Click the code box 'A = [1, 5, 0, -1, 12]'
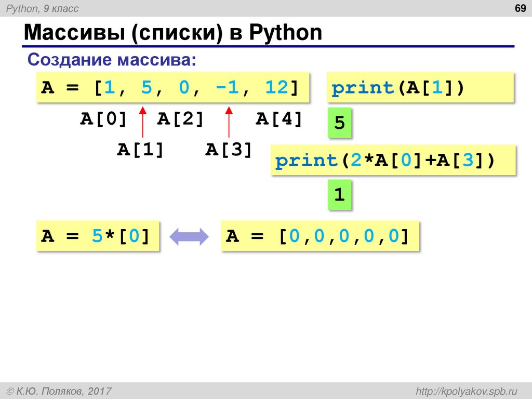The image size is (532, 399). [172, 87]
